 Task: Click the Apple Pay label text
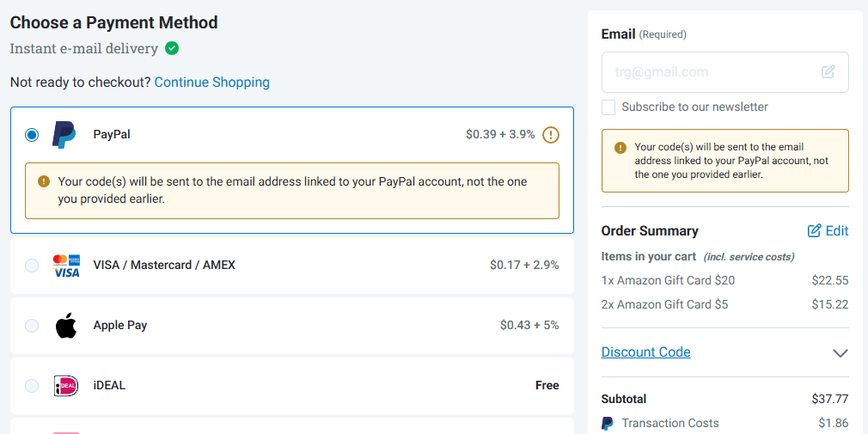pos(120,325)
